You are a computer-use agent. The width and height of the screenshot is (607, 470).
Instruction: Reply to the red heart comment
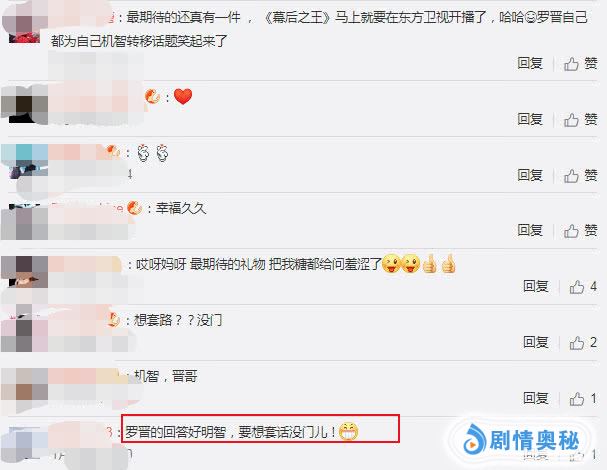[530, 120]
